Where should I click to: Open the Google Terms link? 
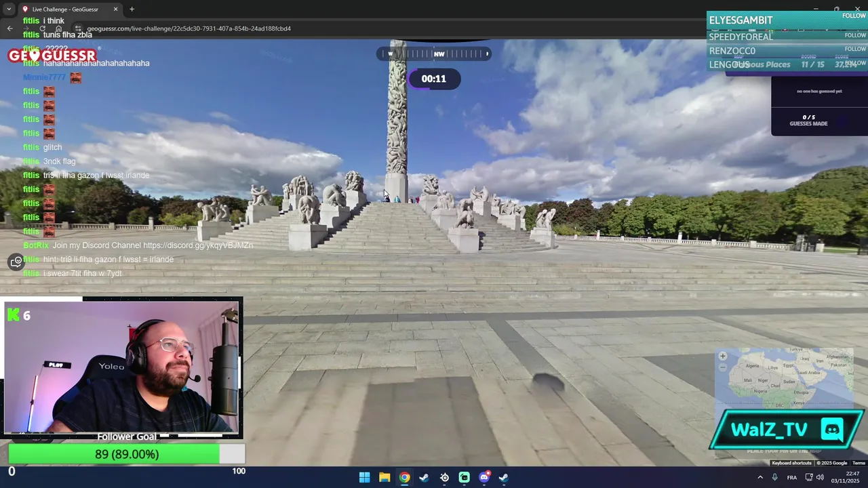coord(859,463)
